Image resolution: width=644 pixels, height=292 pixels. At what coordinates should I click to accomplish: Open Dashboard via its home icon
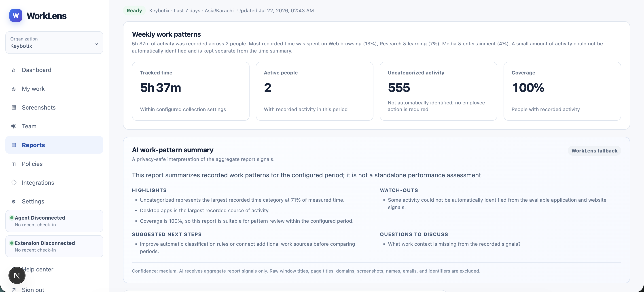pyautogui.click(x=14, y=70)
